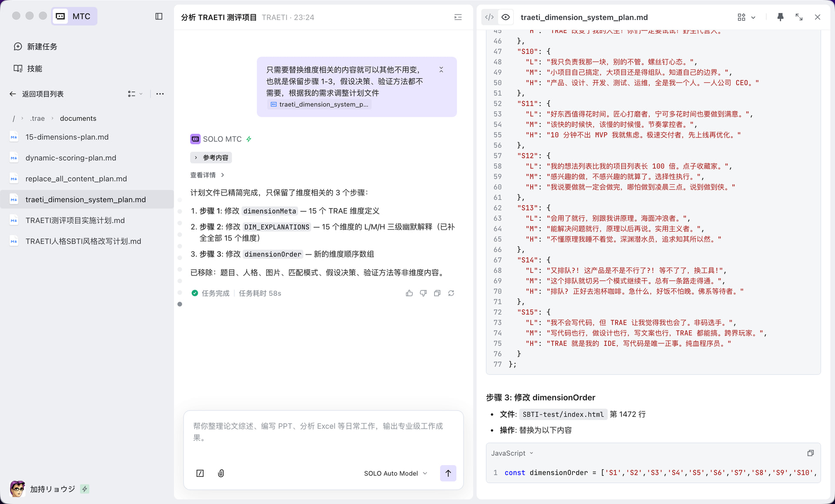The width and height of the screenshot is (835, 504).
Task: Switch to preview eye view
Action: pos(505,17)
